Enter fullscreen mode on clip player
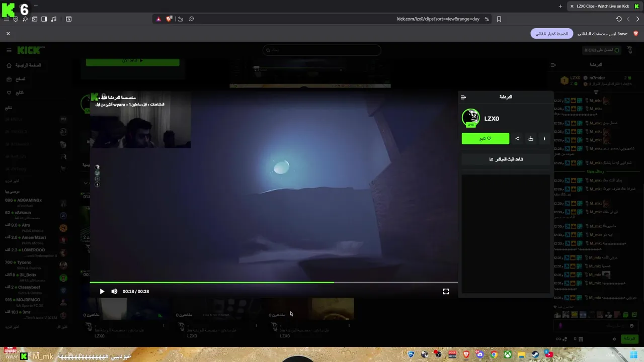 [446, 292]
